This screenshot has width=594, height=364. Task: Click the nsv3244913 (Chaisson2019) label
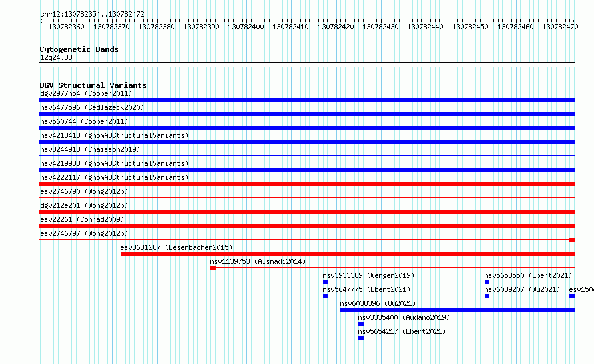click(x=90, y=149)
